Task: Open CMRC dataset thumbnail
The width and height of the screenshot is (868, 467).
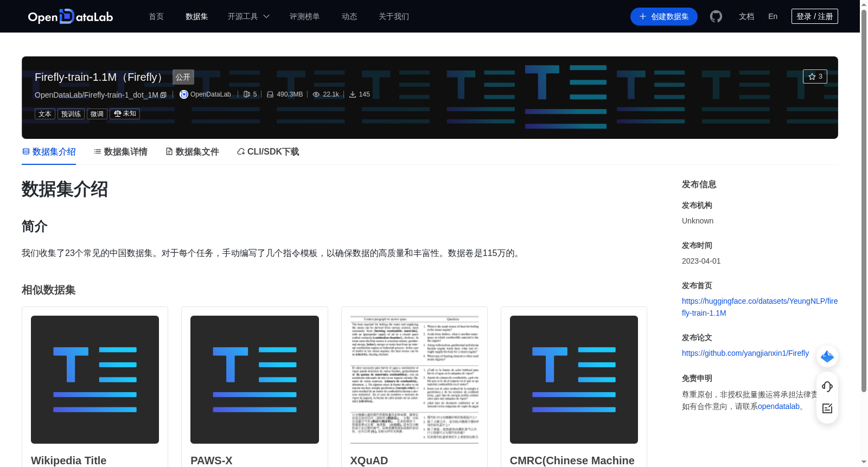Action: click(x=574, y=380)
